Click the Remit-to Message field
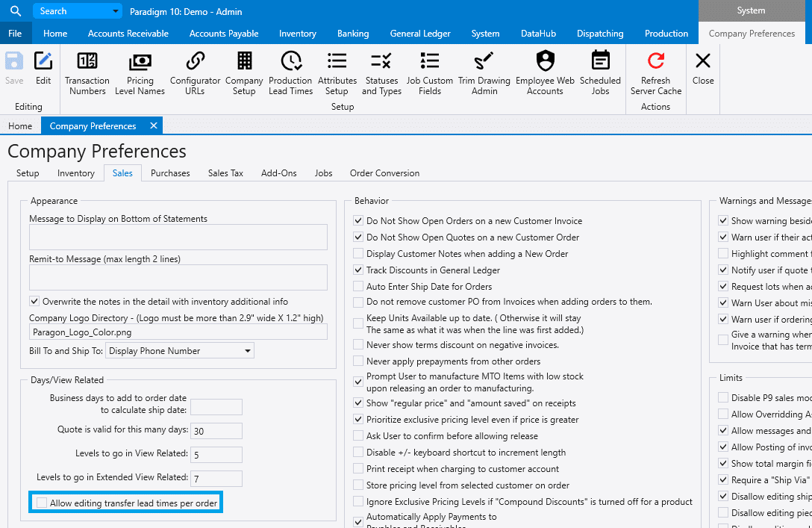The image size is (812, 528). (x=178, y=277)
